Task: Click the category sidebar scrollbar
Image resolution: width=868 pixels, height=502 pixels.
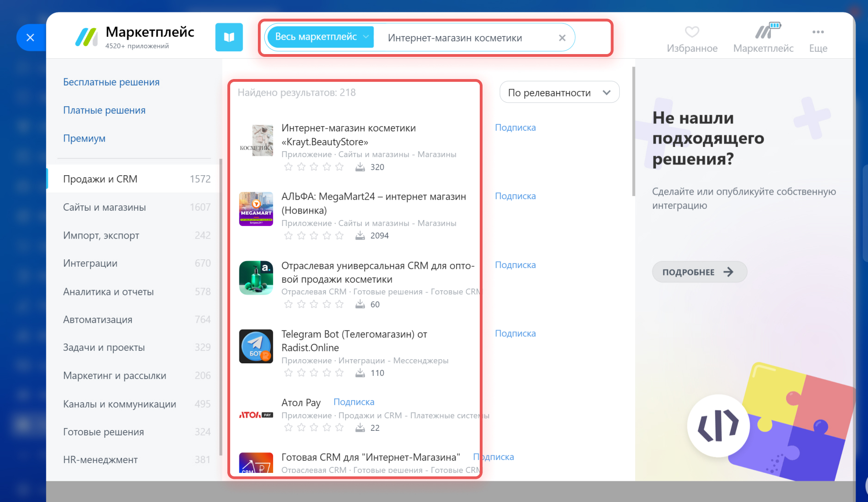Action: (x=220, y=307)
